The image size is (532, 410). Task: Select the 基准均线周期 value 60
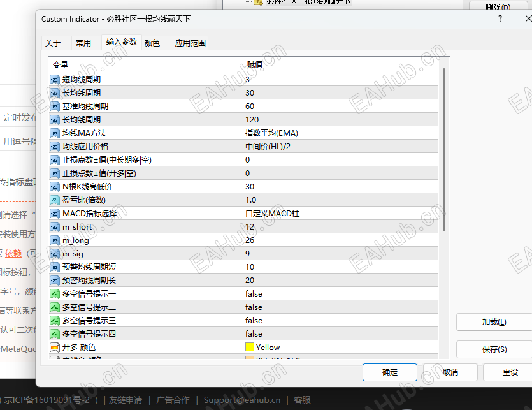tap(341, 106)
